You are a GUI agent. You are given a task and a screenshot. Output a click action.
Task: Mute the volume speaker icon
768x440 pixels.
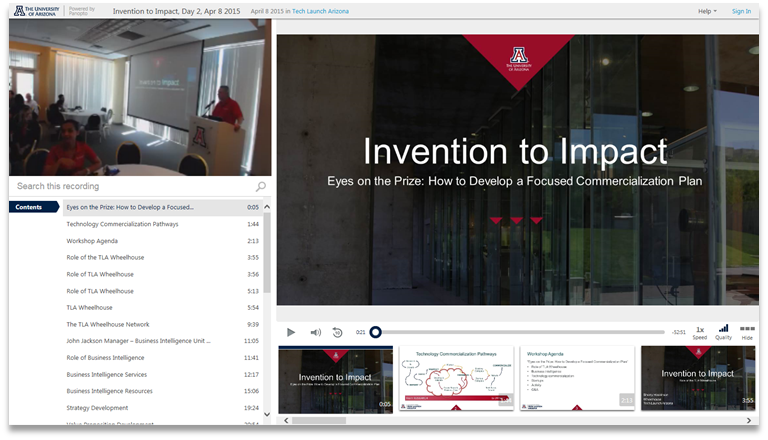[x=315, y=332]
